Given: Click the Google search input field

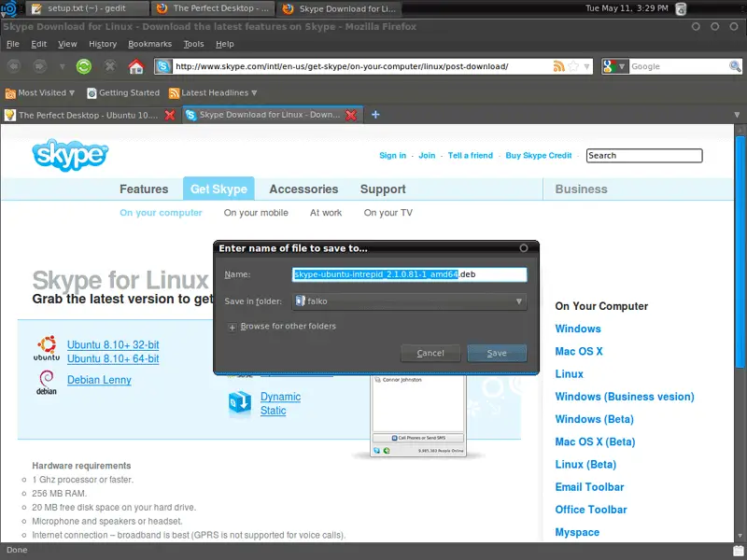Looking at the screenshot, I should tap(679, 66).
